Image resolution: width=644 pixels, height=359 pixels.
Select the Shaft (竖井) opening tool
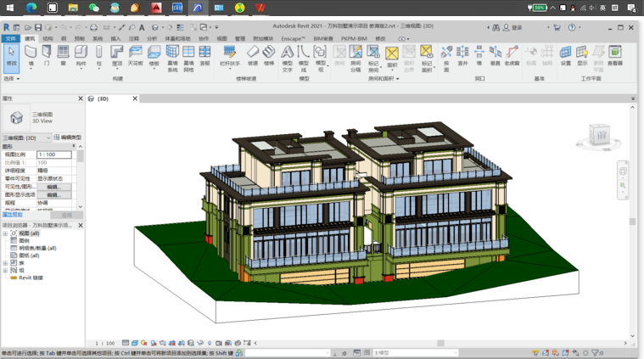click(462, 55)
